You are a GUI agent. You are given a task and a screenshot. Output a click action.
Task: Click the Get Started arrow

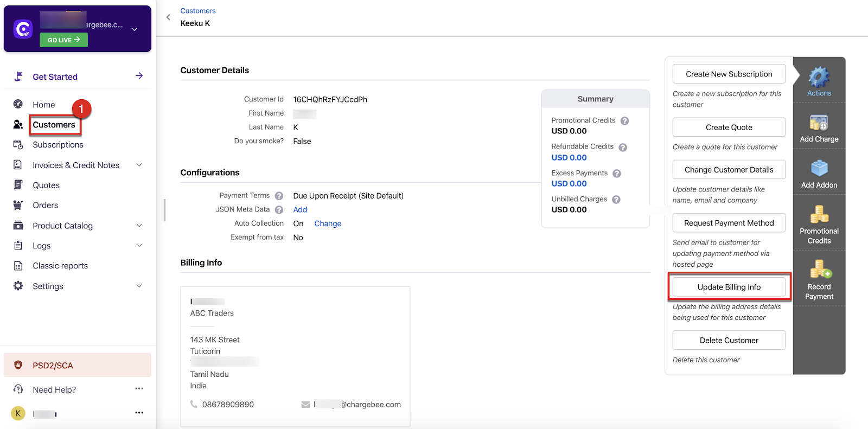[139, 76]
